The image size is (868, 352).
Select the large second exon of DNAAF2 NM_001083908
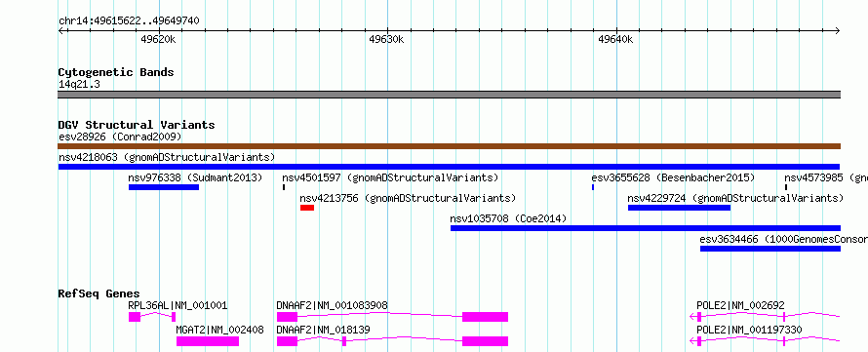485,317
